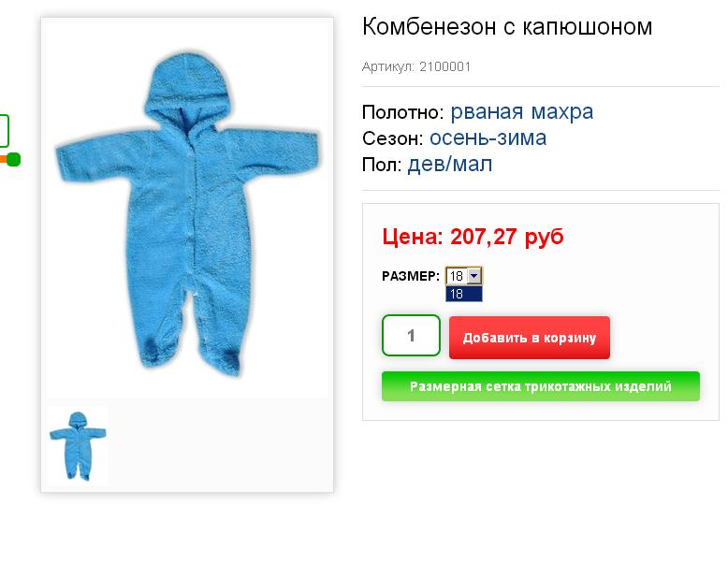Click the size select box showing 18
The image size is (728, 565).
click(464, 276)
